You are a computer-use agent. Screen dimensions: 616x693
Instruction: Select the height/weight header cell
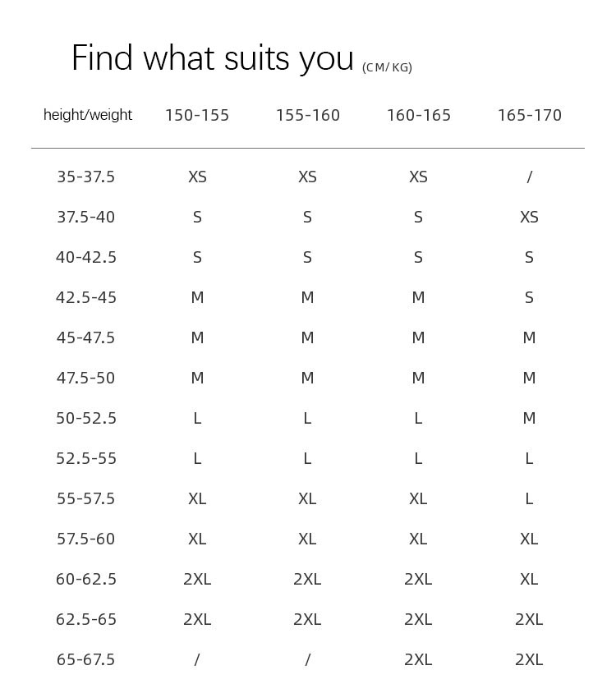(x=88, y=115)
